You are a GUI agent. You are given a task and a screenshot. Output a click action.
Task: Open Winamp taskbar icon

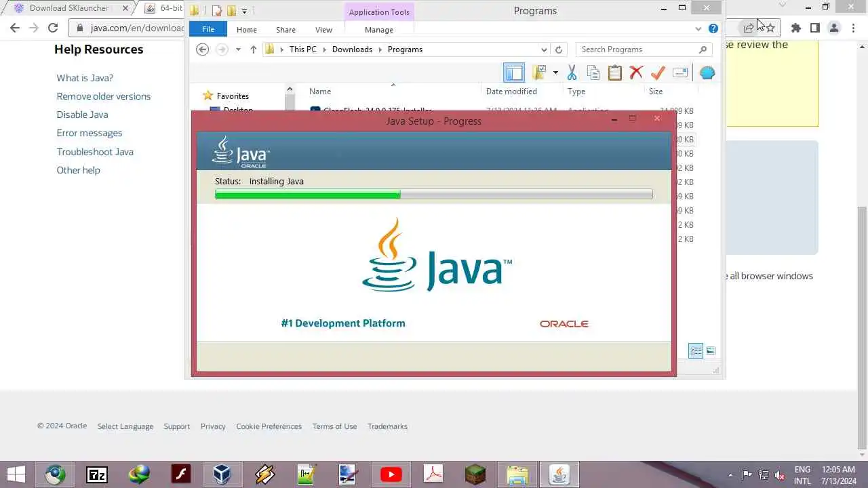264,474
